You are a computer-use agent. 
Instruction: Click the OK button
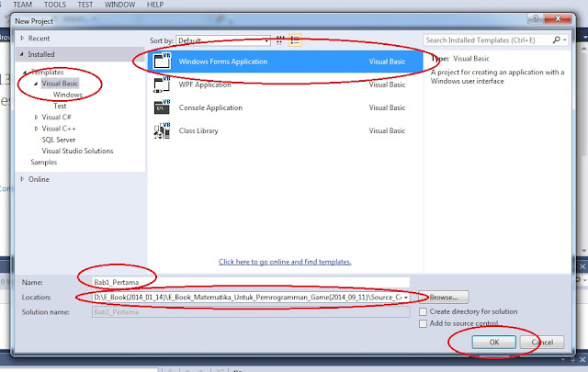click(x=494, y=342)
